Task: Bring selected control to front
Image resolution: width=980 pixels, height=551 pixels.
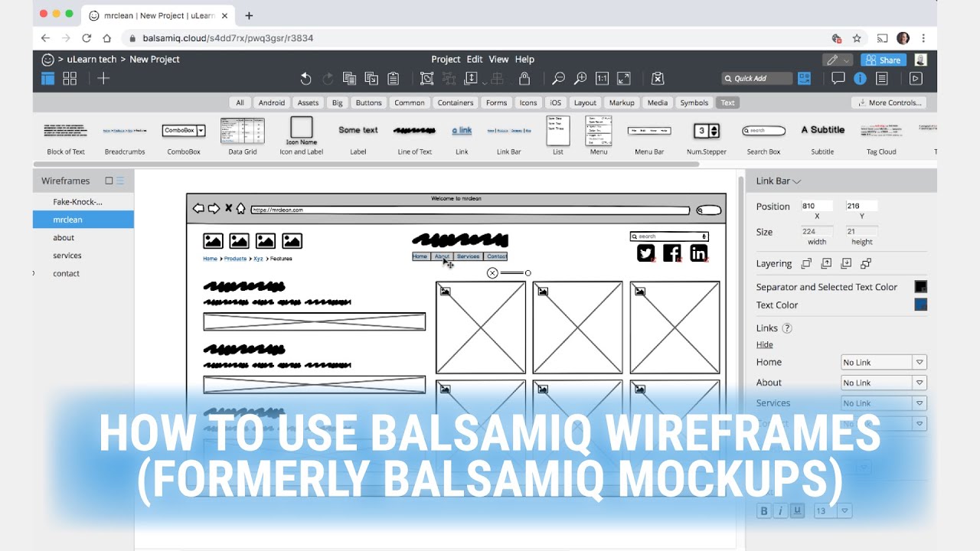Action: (806, 263)
